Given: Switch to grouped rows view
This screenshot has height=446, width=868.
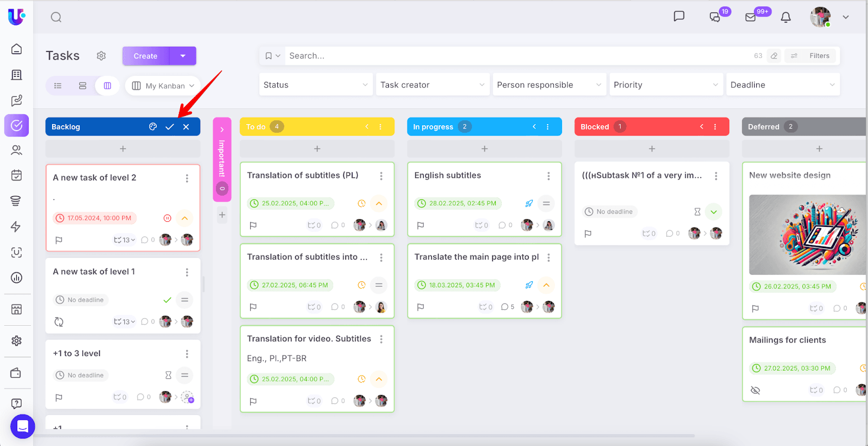Looking at the screenshot, I should [x=82, y=86].
